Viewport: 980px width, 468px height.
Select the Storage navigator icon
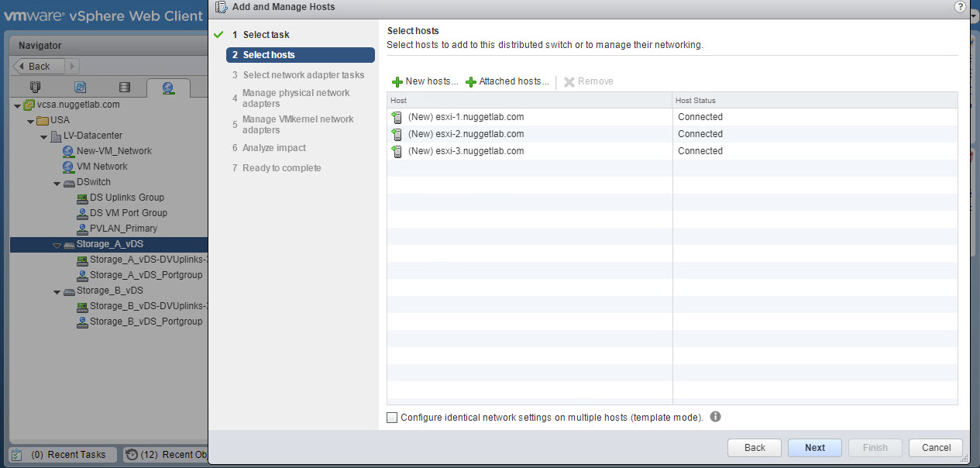point(124,88)
